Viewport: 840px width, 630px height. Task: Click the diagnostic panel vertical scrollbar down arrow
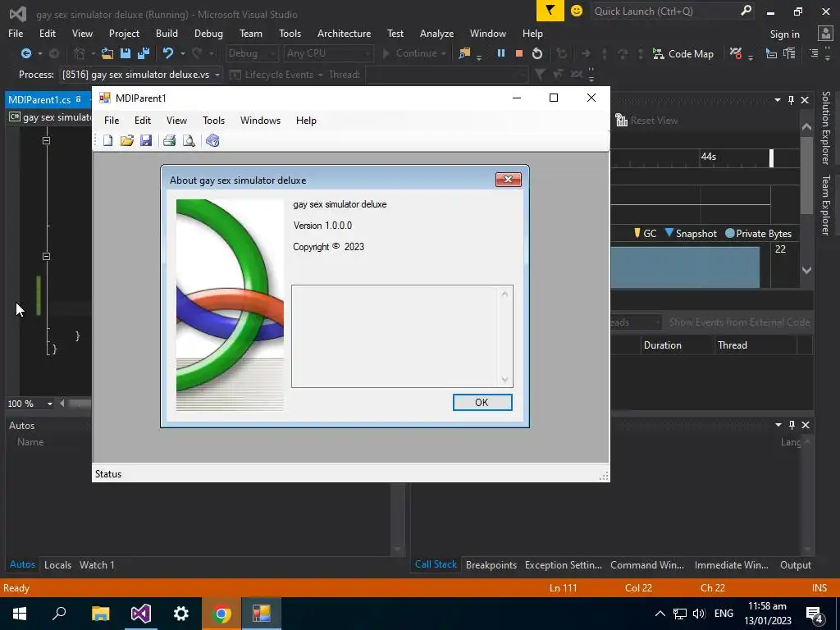[807, 271]
